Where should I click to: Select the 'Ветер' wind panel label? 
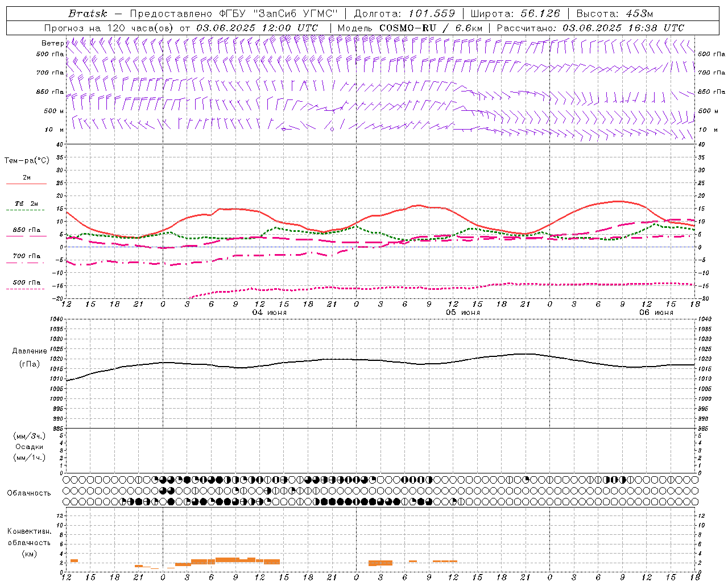(x=52, y=43)
